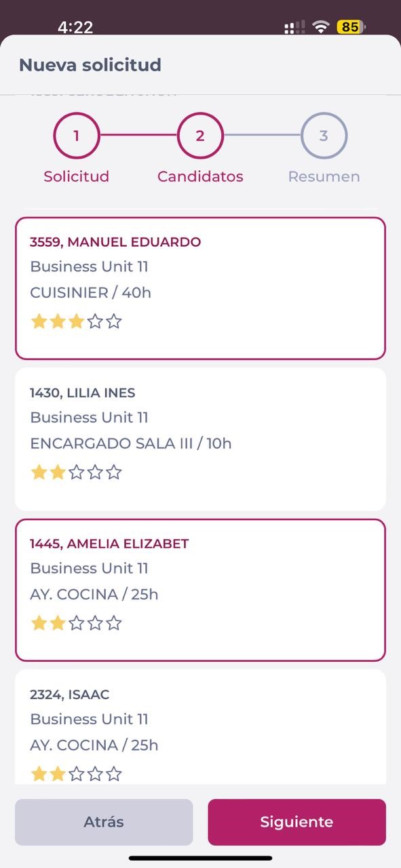Tap the second star on Amelia Elizabet's card
The height and width of the screenshot is (868, 401).
tap(58, 623)
